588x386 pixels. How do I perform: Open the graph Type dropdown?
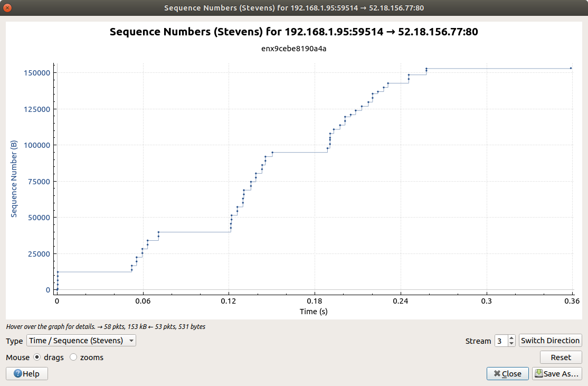(81, 341)
